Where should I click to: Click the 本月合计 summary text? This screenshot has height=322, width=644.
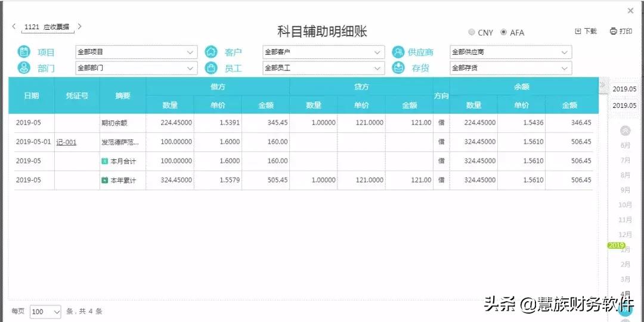[123, 162]
